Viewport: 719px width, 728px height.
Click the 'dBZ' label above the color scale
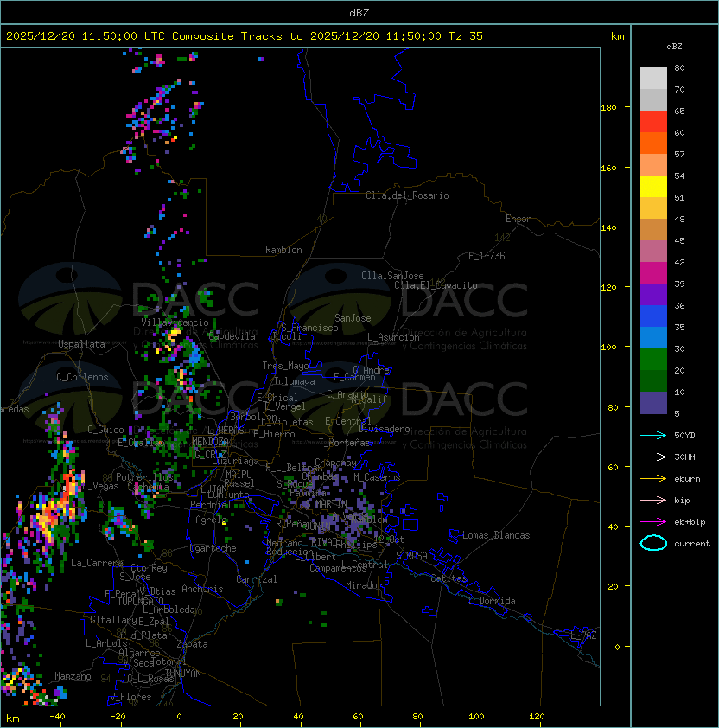click(x=674, y=47)
